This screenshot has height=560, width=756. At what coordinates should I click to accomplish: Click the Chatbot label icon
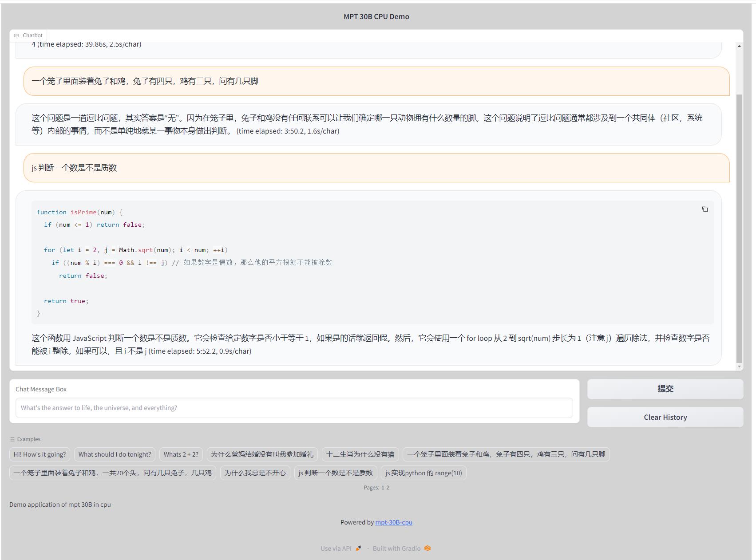pyautogui.click(x=16, y=35)
